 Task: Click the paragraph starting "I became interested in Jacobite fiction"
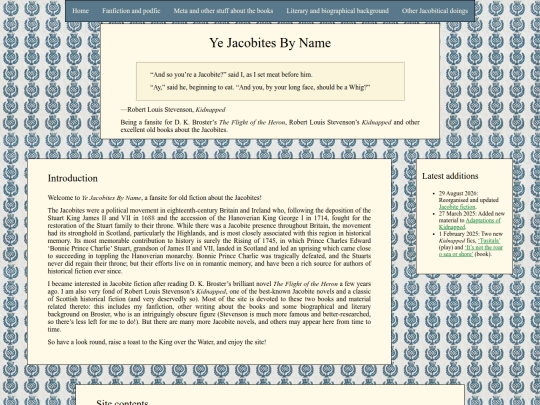tap(209, 307)
